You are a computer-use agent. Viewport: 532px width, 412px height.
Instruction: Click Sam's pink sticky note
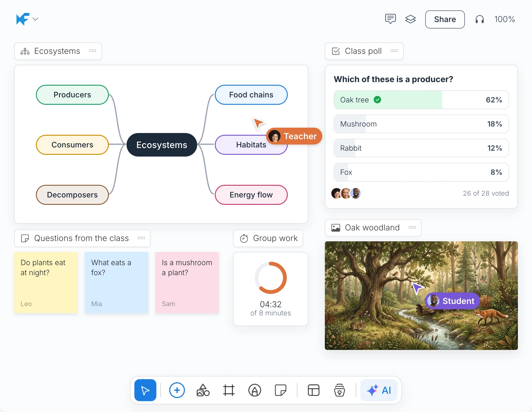(x=187, y=283)
